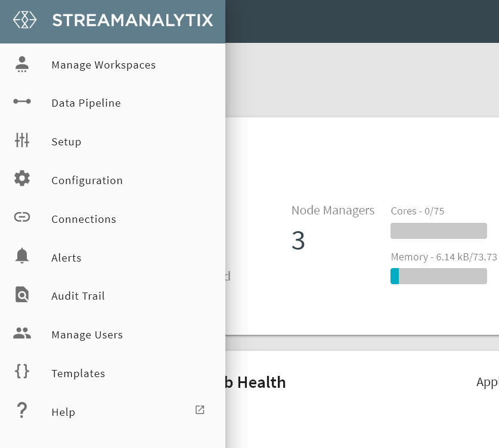The height and width of the screenshot is (448, 499).
Task: Click the Memory usage progress bar
Action: (438, 276)
